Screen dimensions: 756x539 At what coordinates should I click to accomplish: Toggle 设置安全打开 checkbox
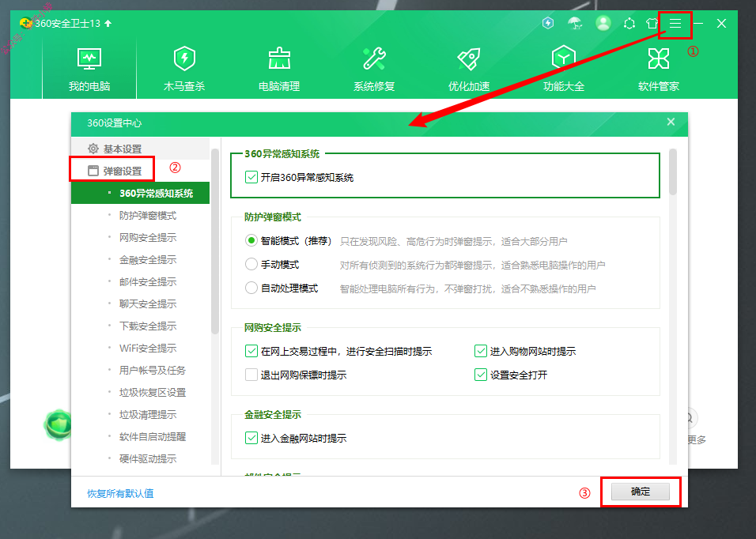[481, 375]
